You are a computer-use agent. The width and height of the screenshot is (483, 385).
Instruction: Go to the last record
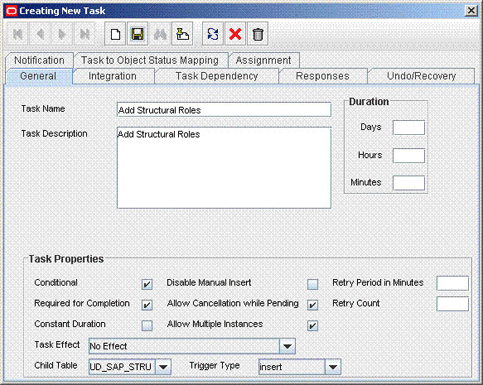[x=84, y=34]
